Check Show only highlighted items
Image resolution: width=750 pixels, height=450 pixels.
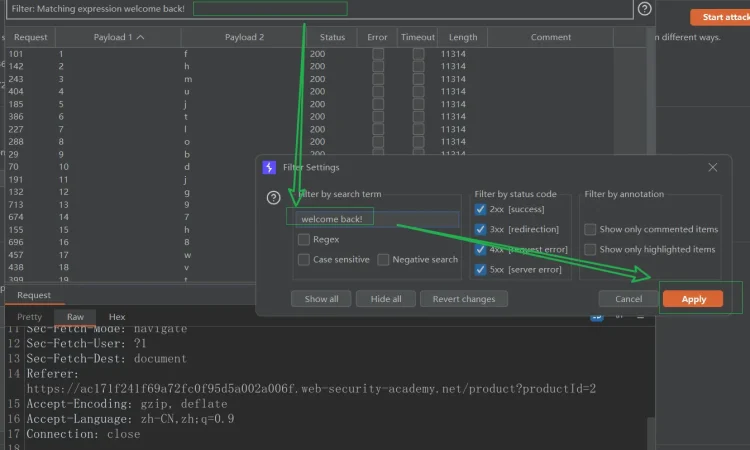tap(590, 249)
